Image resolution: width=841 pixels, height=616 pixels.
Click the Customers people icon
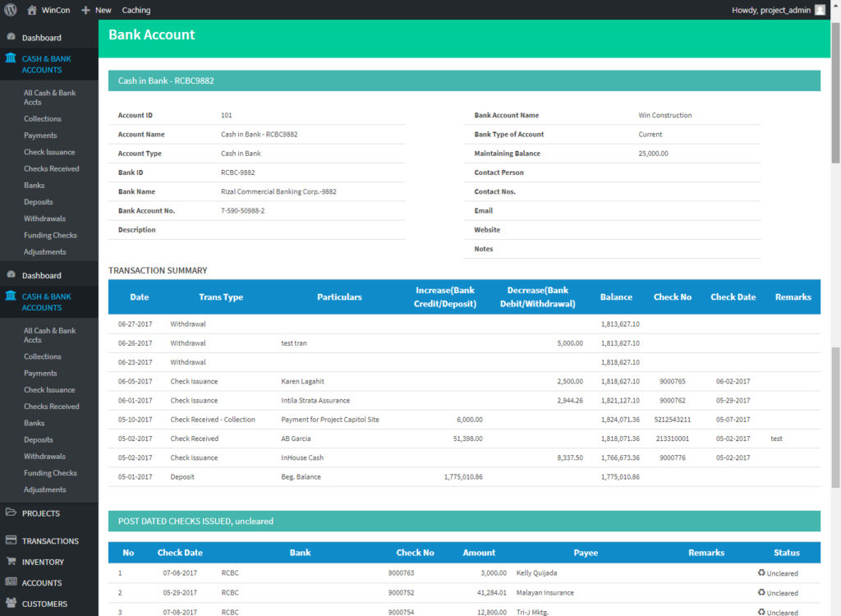(11, 604)
